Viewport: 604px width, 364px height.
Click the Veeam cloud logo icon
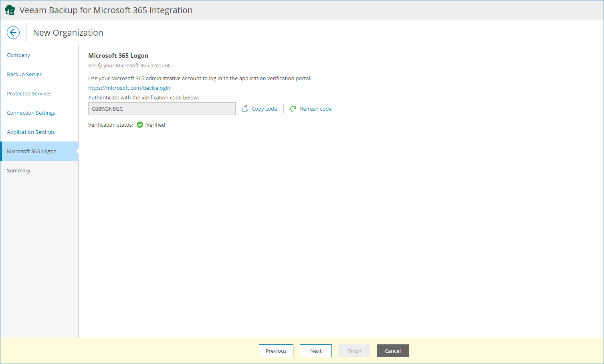click(x=10, y=10)
